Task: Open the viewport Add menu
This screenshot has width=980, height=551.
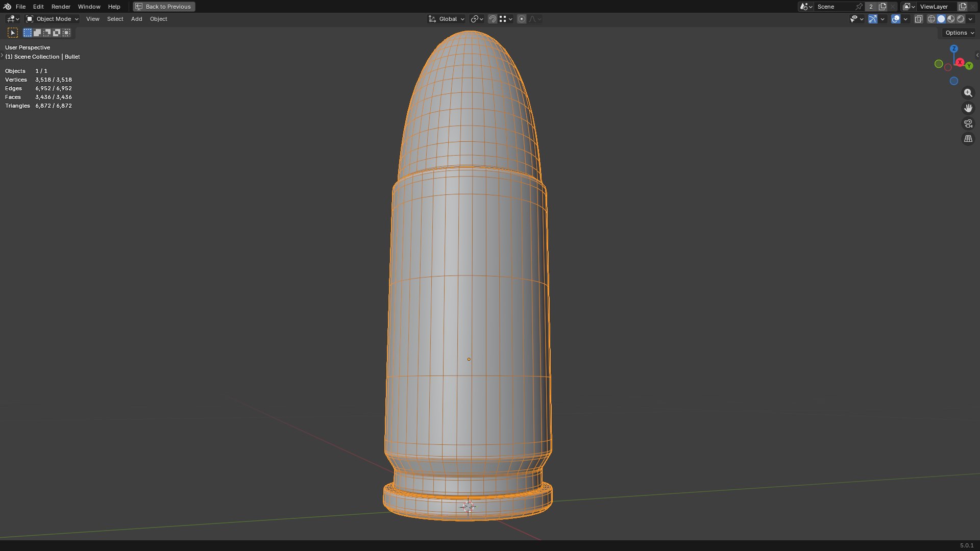Action: click(136, 19)
